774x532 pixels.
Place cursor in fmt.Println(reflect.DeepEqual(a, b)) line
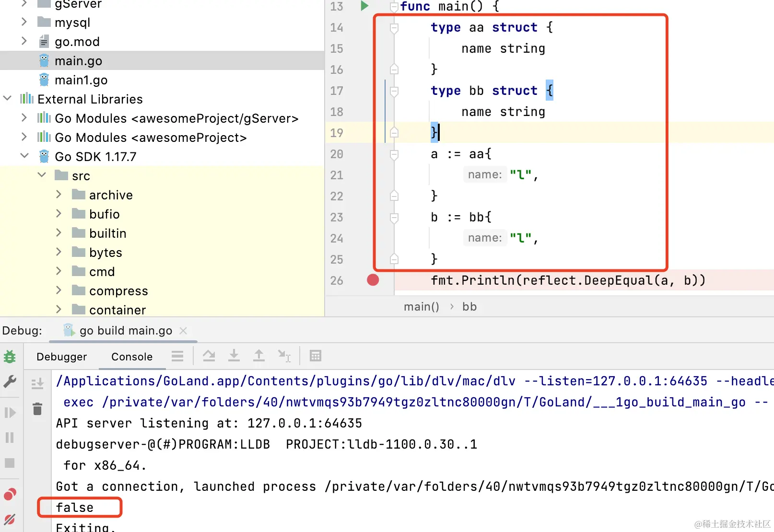(568, 280)
